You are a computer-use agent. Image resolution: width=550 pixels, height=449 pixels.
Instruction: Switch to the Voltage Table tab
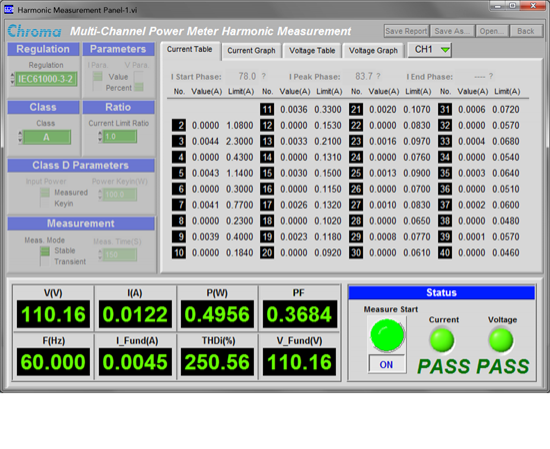pos(312,51)
